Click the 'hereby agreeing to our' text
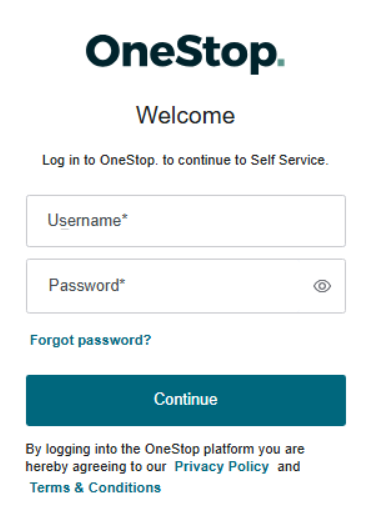The width and height of the screenshot is (370, 526). click(x=96, y=467)
